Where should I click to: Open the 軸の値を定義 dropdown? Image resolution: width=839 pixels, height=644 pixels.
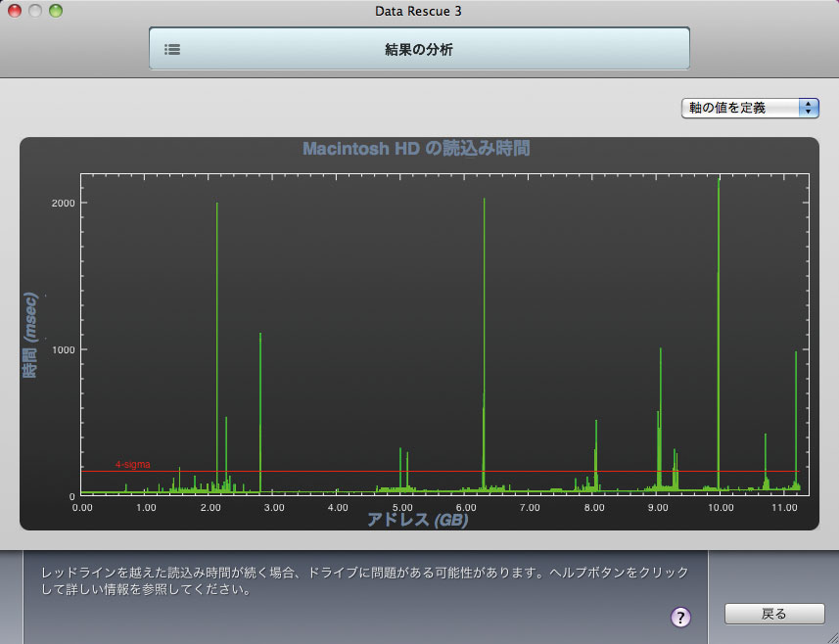click(x=750, y=108)
